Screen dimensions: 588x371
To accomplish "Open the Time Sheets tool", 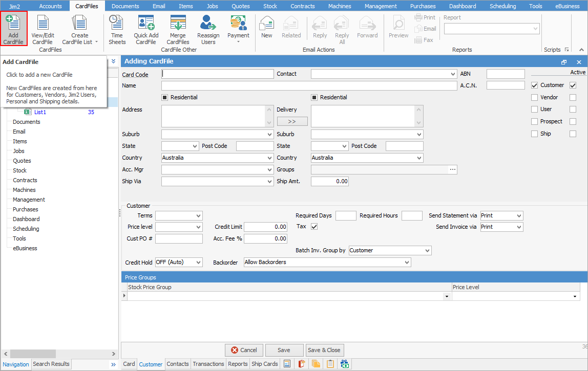I will point(117,28).
